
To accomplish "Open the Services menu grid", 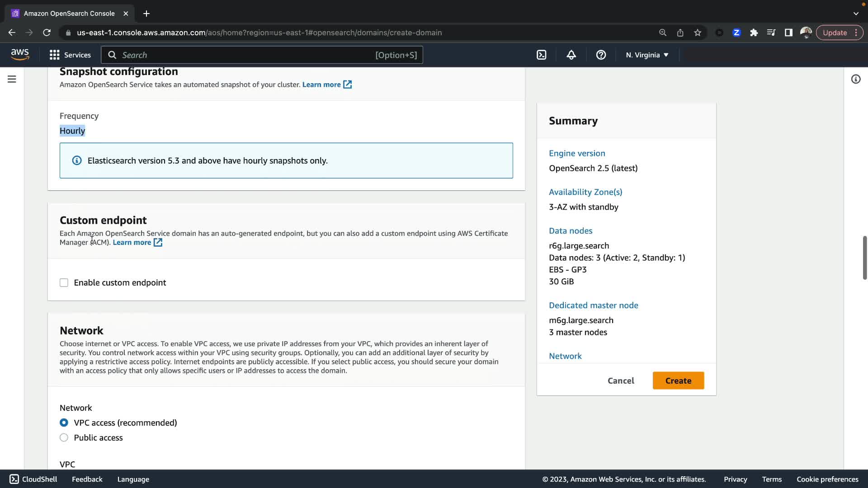I will 70,55.
